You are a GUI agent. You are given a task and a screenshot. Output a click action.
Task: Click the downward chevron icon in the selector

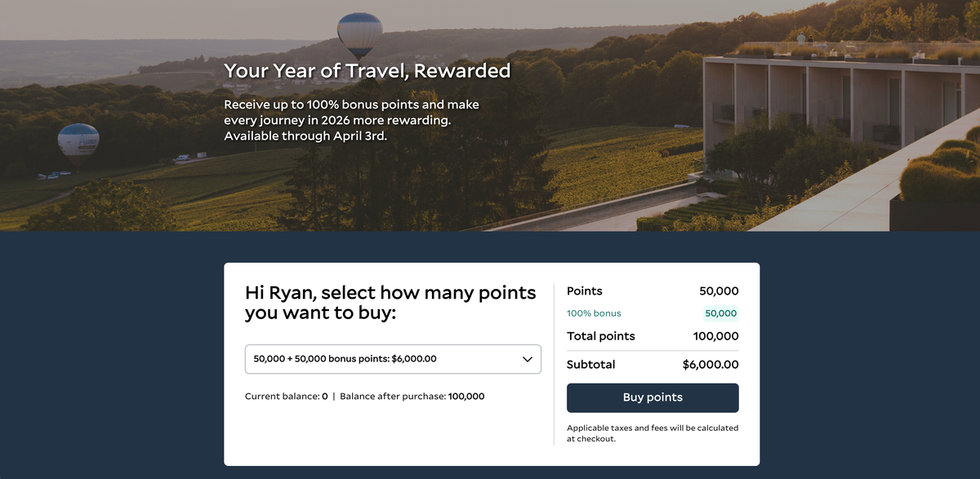(x=528, y=359)
